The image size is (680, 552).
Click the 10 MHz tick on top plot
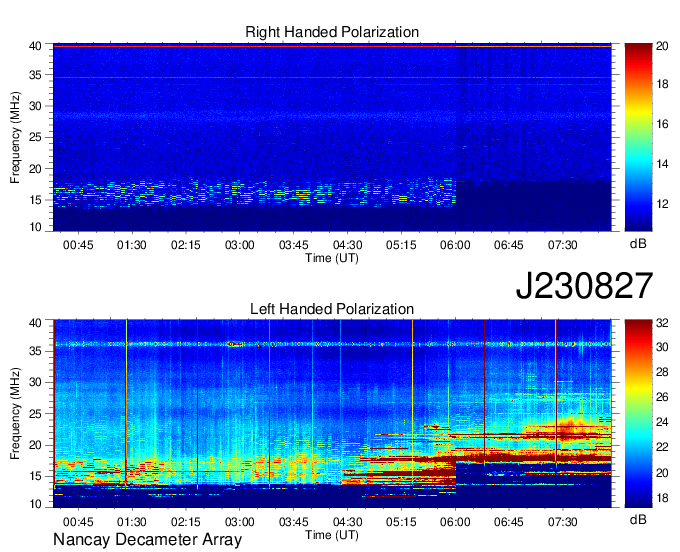(x=35, y=227)
